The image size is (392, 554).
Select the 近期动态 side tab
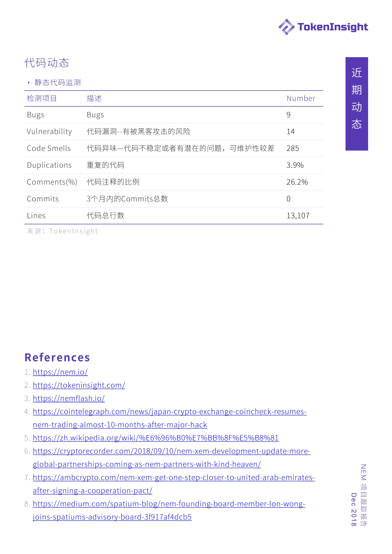click(x=357, y=104)
